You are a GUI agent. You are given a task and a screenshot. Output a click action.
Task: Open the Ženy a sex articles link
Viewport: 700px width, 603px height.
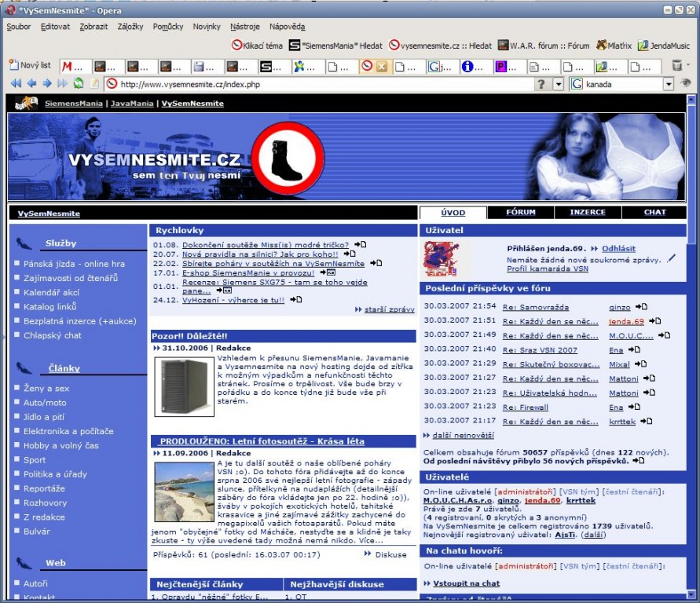pos(46,389)
